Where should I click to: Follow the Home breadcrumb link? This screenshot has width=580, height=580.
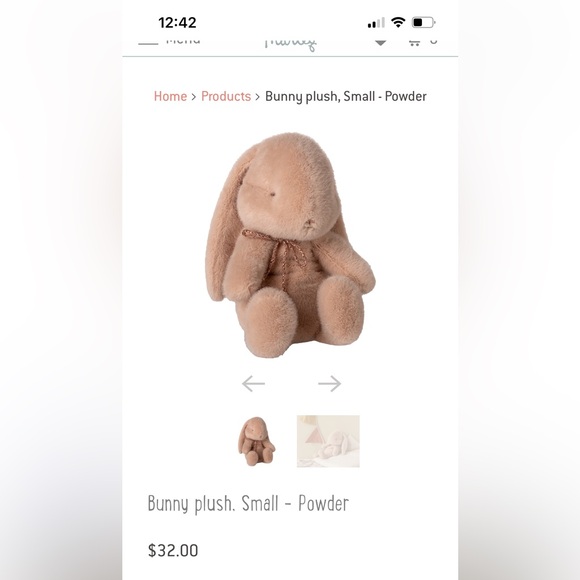170,96
